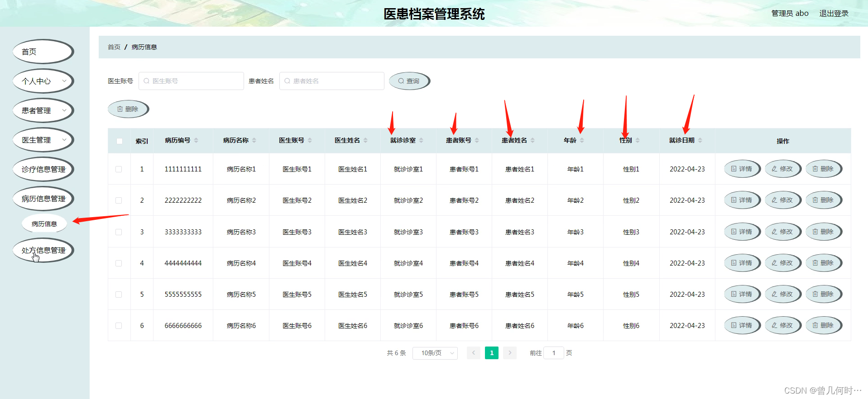
Task: Check the box for row 3333333333
Action: [119, 232]
